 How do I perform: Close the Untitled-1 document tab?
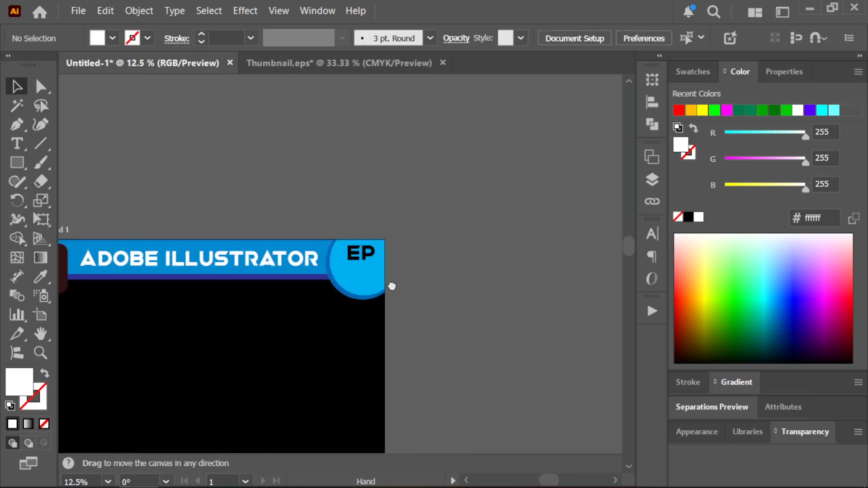pyautogui.click(x=230, y=62)
